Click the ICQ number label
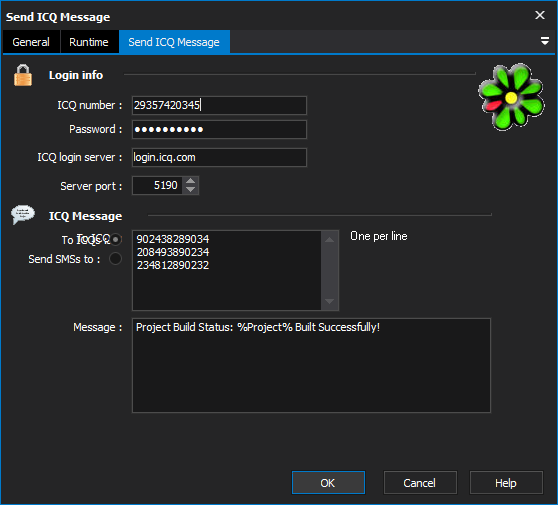This screenshot has height=505, width=558. coord(90,105)
